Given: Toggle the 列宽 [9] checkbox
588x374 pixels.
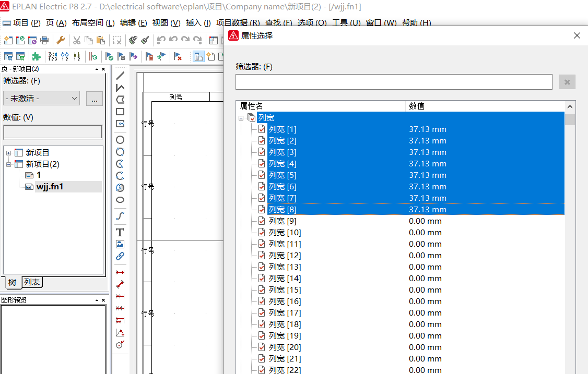Looking at the screenshot, I should pos(262,221).
